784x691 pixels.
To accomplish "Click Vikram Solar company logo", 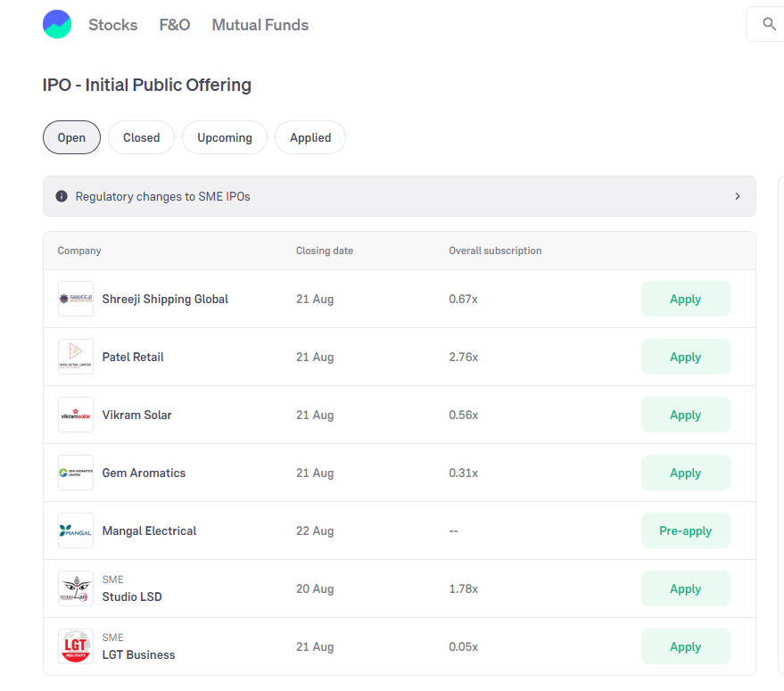I will [76, 415].
